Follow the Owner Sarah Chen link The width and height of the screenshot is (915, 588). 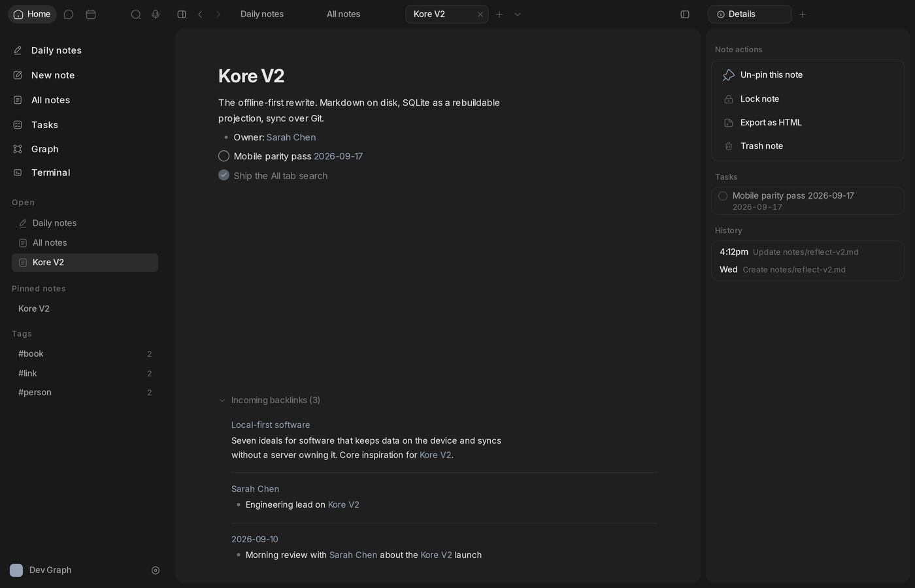[x=291, y=137]
